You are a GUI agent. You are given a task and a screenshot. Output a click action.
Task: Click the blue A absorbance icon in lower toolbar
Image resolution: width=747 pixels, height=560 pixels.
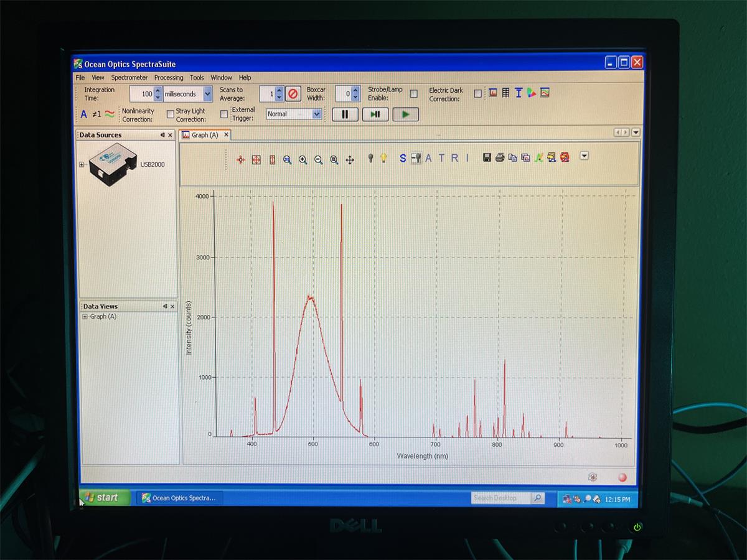point(84,114)
